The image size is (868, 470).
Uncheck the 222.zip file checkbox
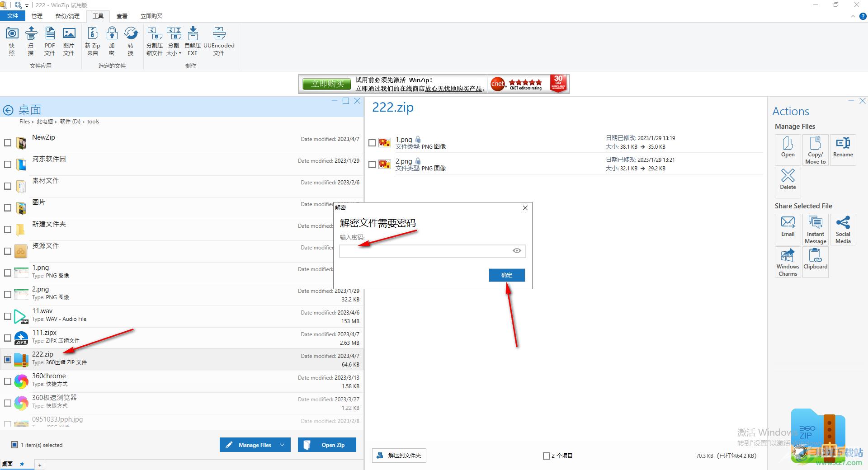point(8,360)
